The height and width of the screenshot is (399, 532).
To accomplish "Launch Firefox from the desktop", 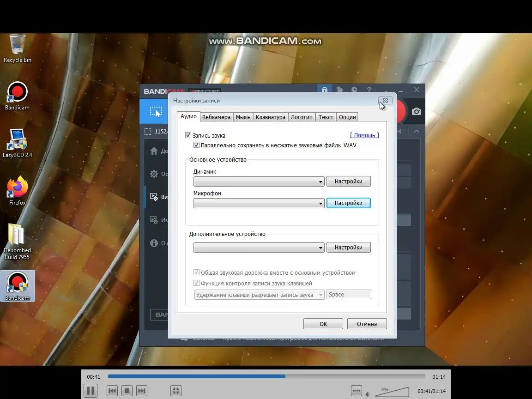I will point(17,191).
